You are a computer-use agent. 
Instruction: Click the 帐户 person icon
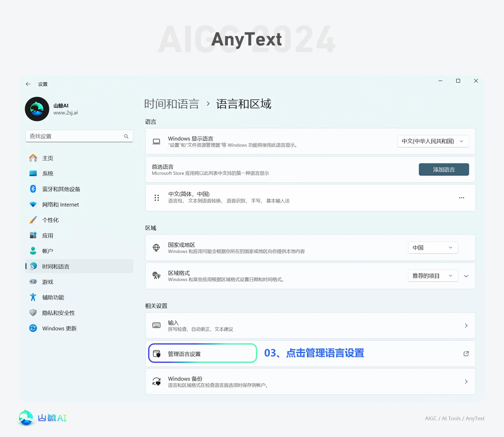(33, 251)
